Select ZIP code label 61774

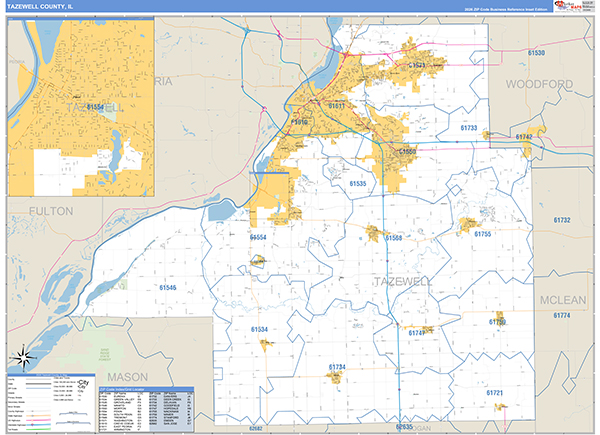tap(562, 316)
